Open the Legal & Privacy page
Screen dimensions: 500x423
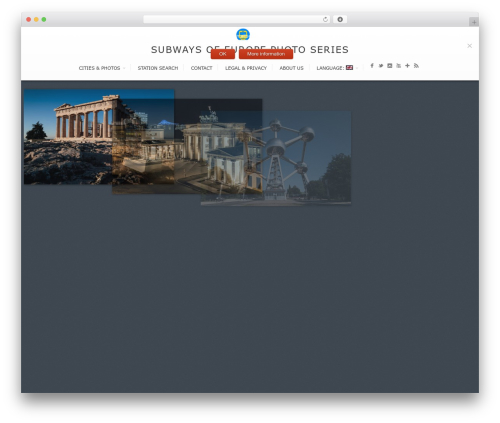(x=246, y=68)
